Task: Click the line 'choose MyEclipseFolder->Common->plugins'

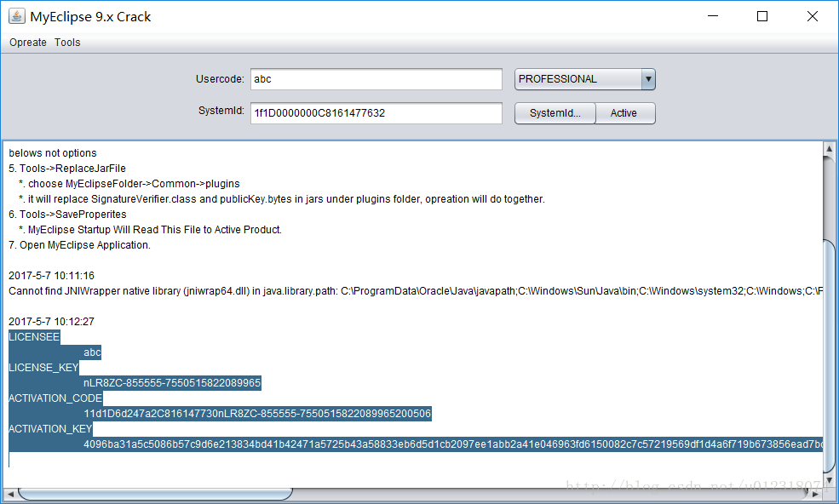Action: click(x=129, y=184)
